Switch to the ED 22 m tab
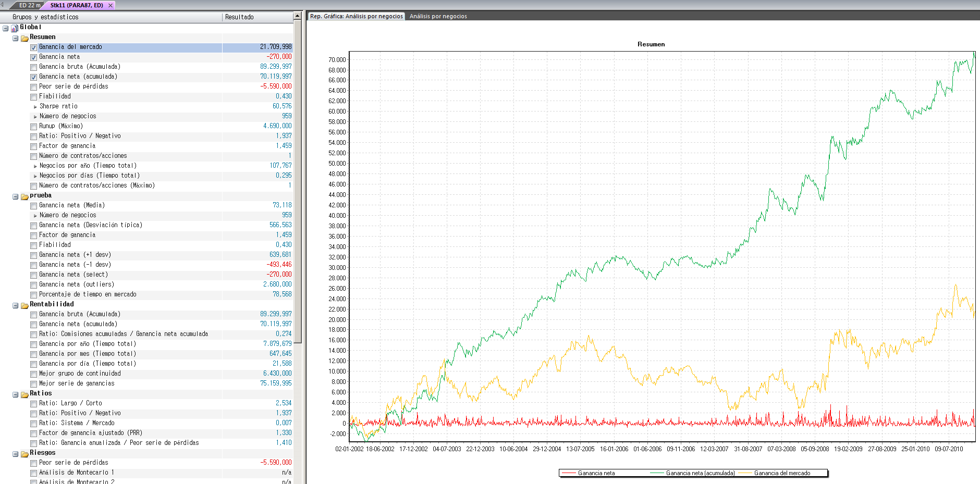This screenshot has height=484, width=980. click(x=29, y=5)
